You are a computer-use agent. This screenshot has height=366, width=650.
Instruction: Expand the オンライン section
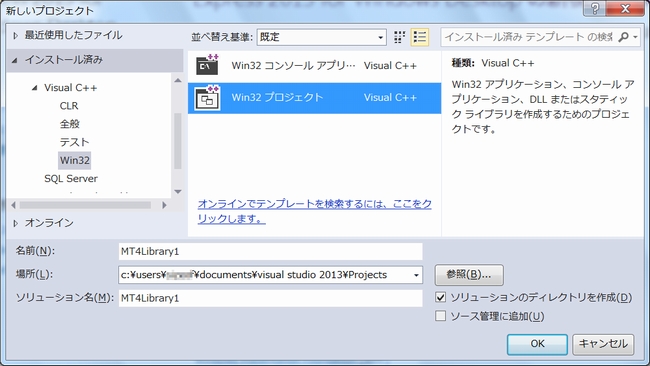15,223
